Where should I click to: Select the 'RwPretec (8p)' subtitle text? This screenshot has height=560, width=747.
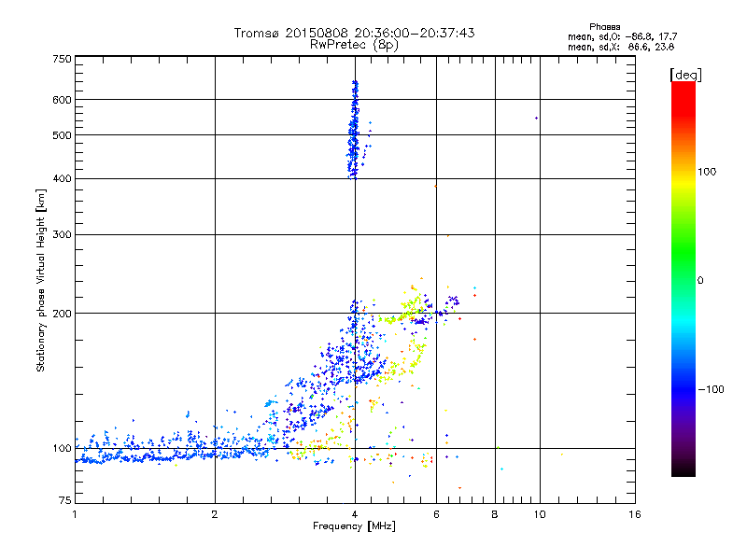tap(354, 45)
